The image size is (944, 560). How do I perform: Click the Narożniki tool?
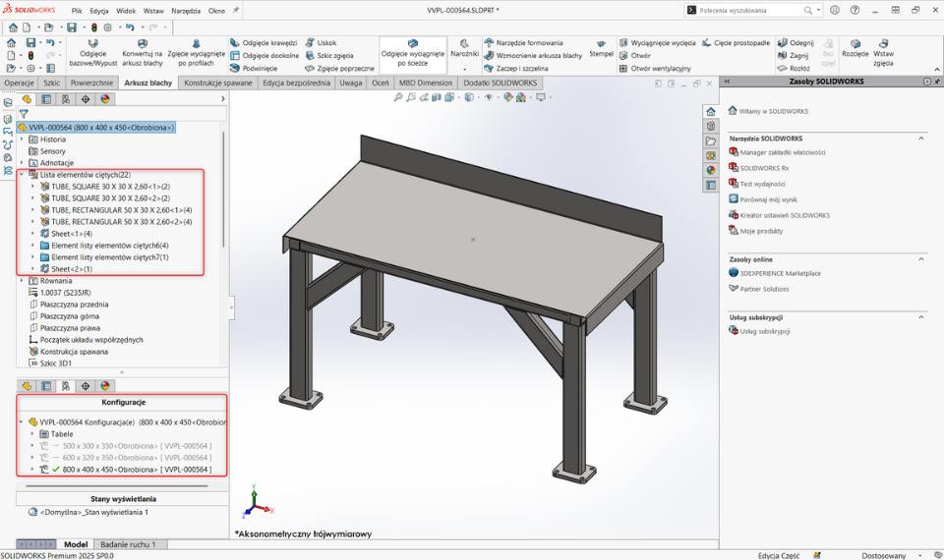pyautogui.click(x=464, y=53)
